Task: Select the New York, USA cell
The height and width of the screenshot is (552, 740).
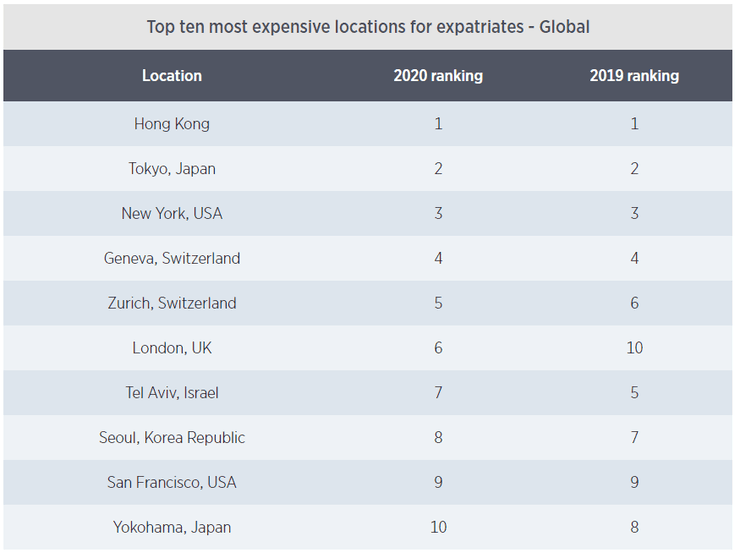Action: click(x=172, y=213)
